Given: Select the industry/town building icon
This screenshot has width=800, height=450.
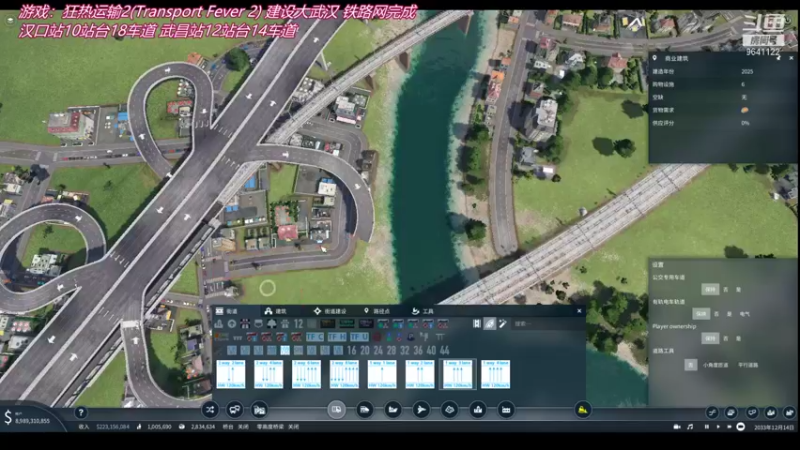Looking at the screenshot, I should (x=478, y=410).
